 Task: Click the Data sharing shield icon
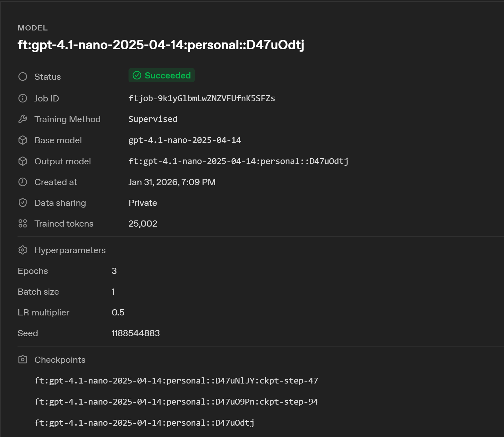click(x=23, y=203)
